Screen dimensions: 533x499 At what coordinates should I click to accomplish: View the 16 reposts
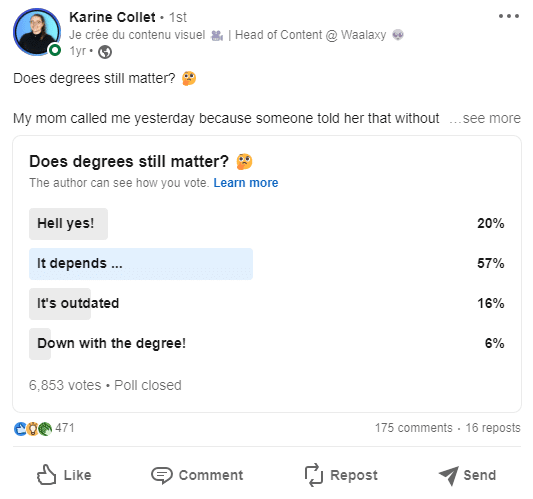pyautogui.click(x=493, y=428)
